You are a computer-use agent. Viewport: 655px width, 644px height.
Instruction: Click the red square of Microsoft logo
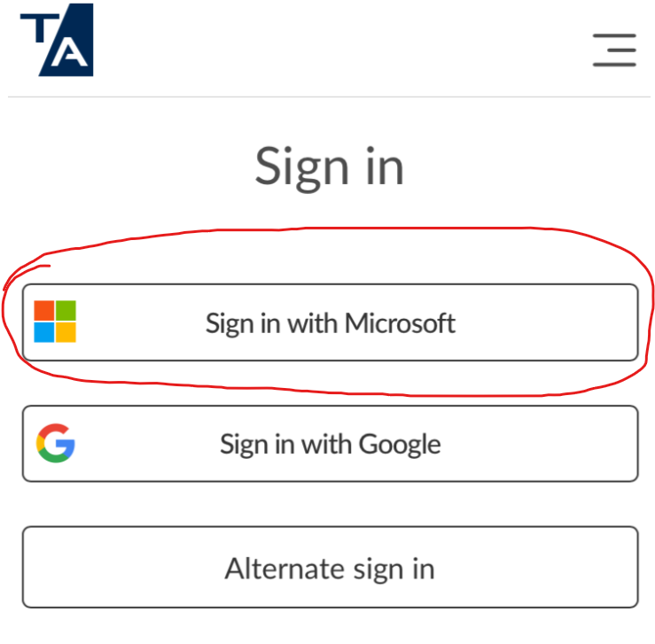tap(43, 311)
